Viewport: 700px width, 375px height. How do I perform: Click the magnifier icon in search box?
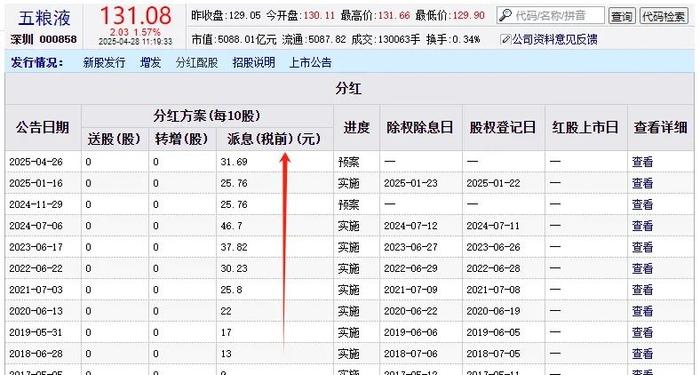[x=505, y=16]
